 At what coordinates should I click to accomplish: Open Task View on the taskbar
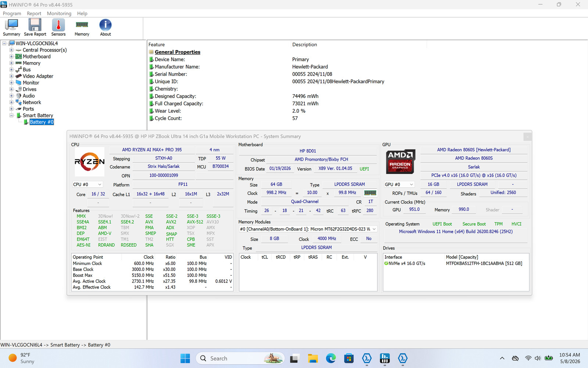pyautogui.click(x=295, y=358)
